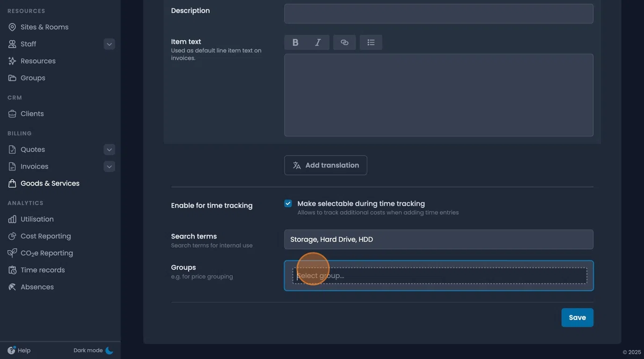Open Sites & Rooms in the sidebar
This screenshot has height=359, width=644.
pyautogui.click(x=44, y=27)
